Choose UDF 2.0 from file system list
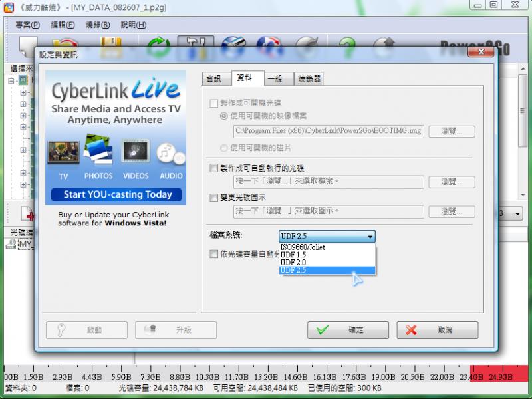Image resolution: width=532 pixels, height=399 pixels. click(x=327, y=263)
